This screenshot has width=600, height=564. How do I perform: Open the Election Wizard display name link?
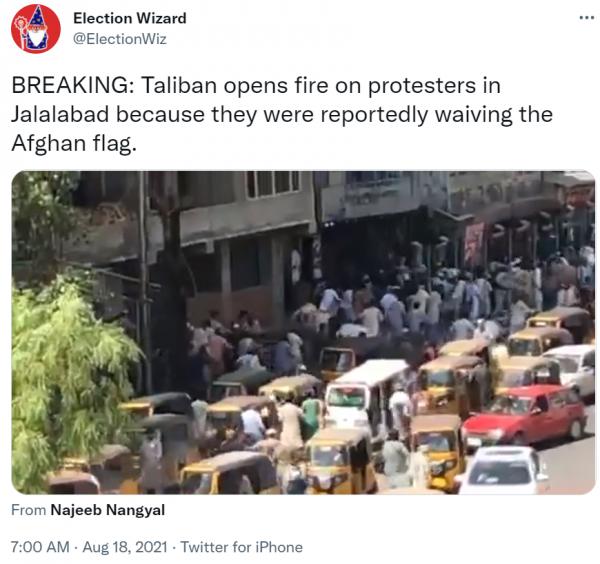130,18
